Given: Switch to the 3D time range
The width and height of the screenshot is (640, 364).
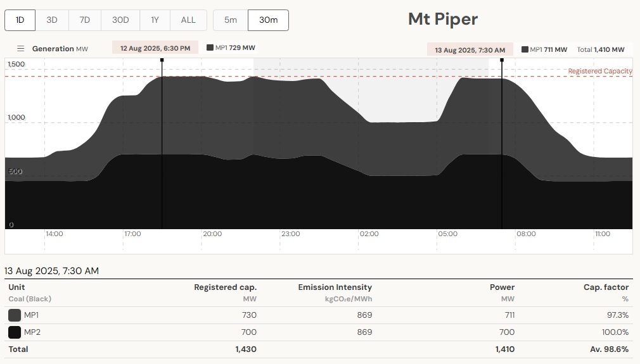Looking at the screenshot, I should click(x=52, y=20).
